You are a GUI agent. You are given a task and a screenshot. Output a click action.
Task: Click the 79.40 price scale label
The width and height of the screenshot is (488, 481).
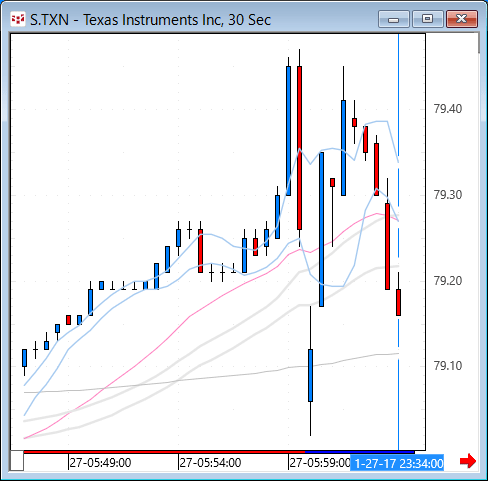[x=448, y=109]
